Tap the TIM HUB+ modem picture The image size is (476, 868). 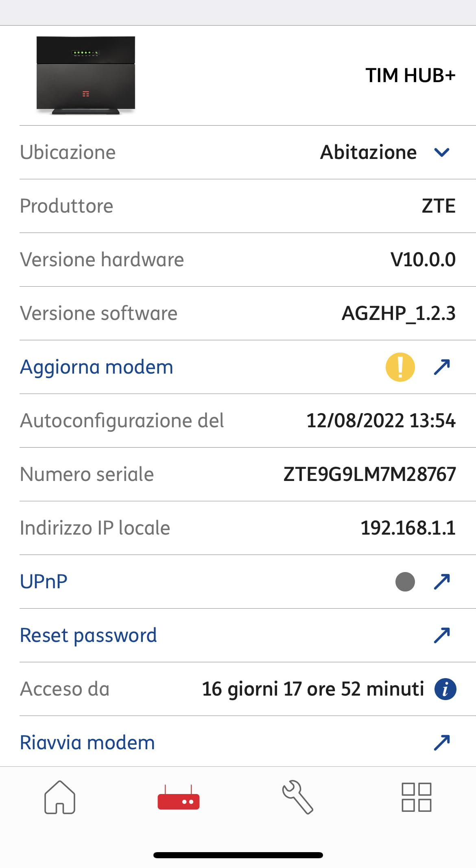click(x=86, y=76)
